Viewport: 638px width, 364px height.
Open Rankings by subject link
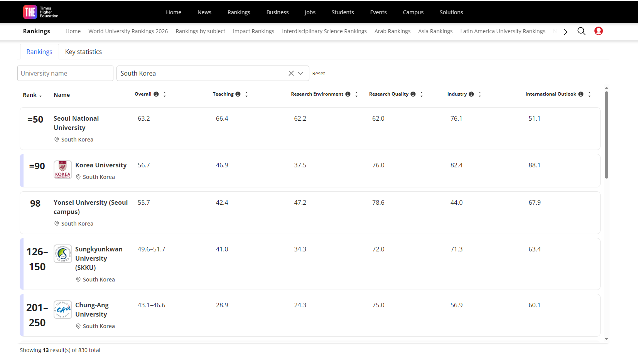pos(201,31)
